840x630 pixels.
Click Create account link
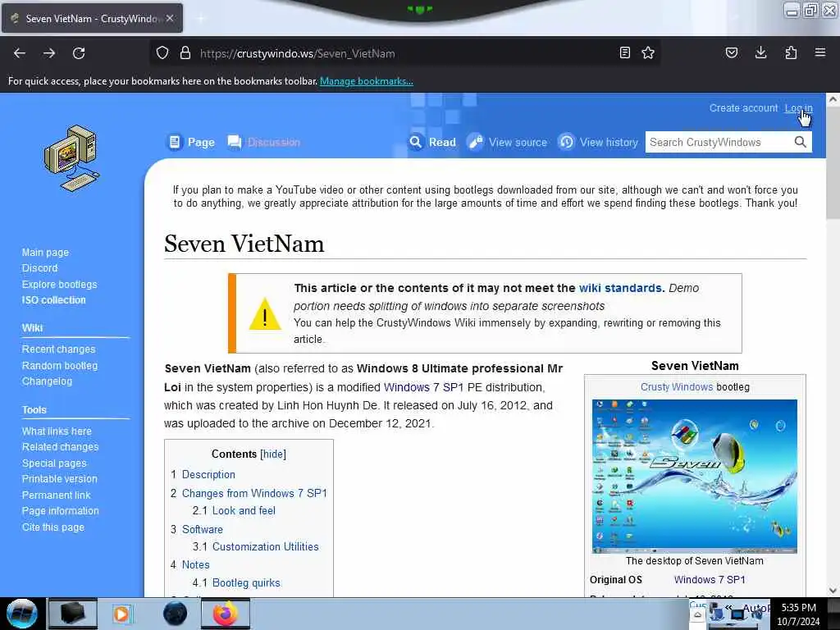pos(743,107)
